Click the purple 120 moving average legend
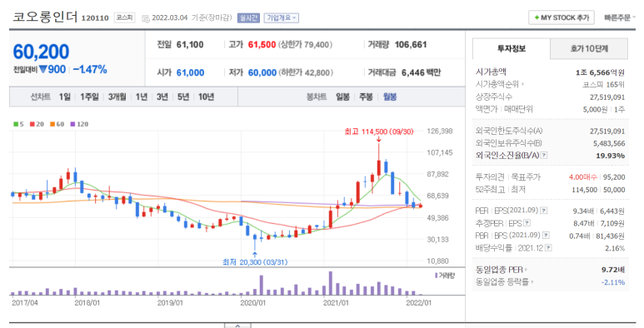The width and height of the screenshot is (644, 328). pos(79,124)
